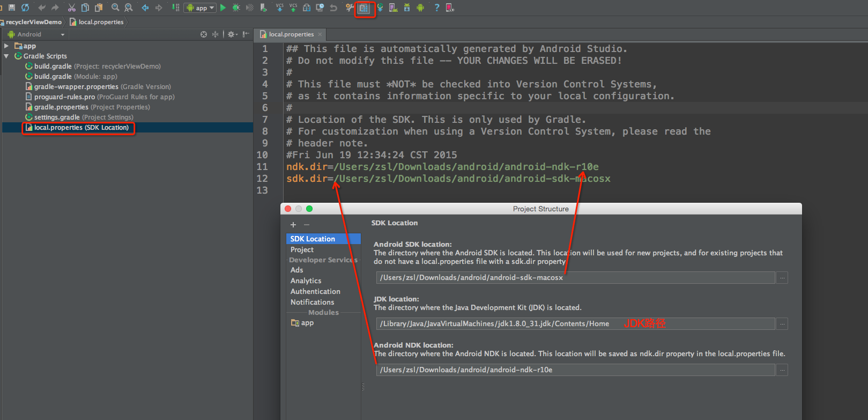Expand the app module tree node
The width and height of the screenshot is (868, 420).
coord(6,46)
